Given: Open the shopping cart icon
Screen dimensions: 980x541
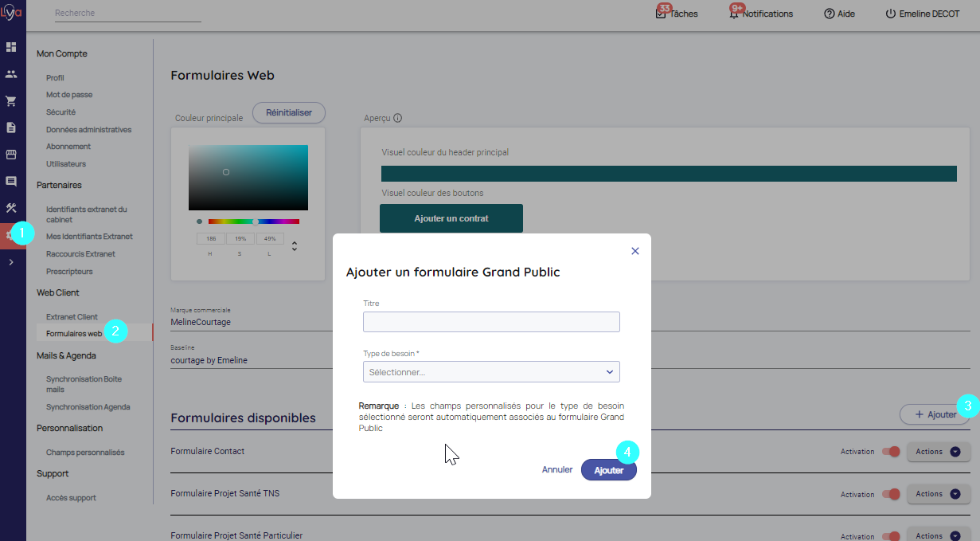Looking at the screenshot, I should [11, 101].
